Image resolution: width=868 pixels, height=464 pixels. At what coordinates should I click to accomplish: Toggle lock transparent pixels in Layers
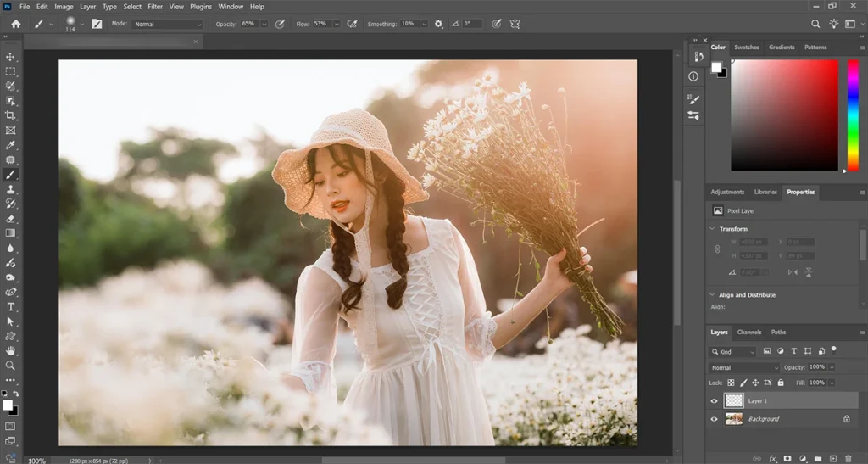[731, 383]
